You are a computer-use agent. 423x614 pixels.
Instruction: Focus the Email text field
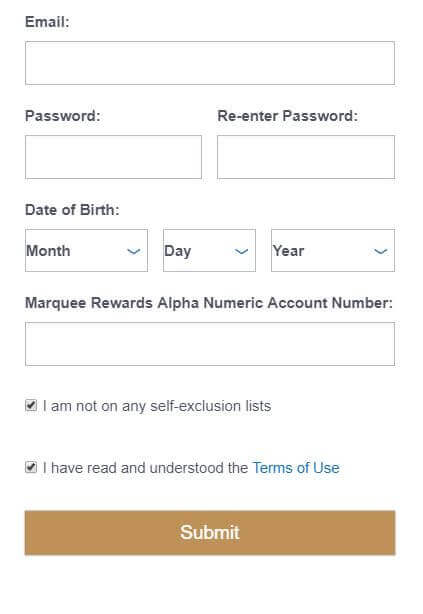tap(210, 63)
